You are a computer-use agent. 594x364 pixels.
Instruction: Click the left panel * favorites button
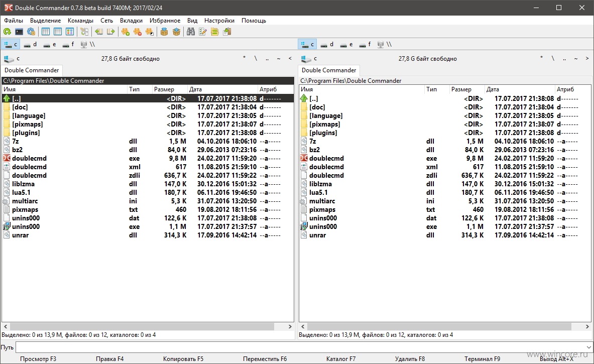click(x=245, y=58)
